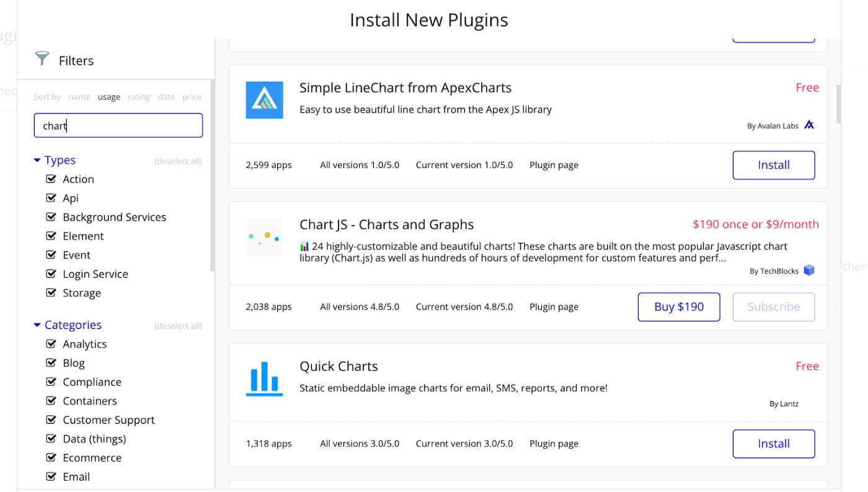Uncheck the Action type checkbox
Viewport: 868px width, 492px height.
point(51,179)
